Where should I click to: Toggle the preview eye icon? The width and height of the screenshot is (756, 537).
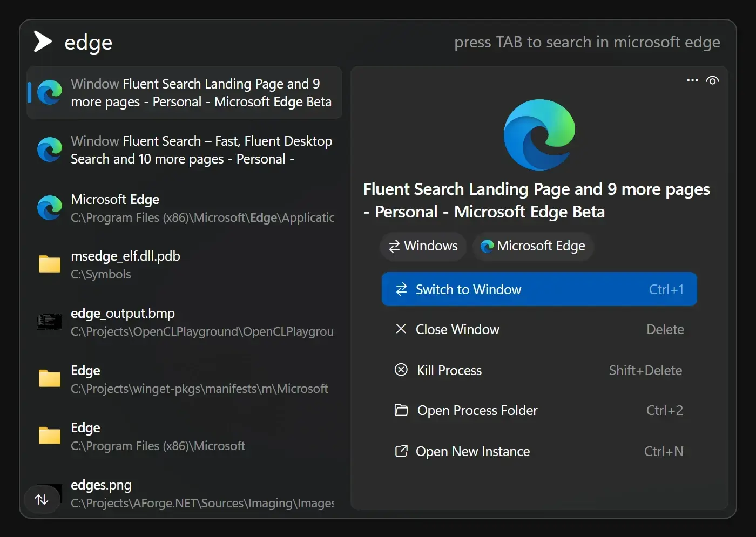713,80
